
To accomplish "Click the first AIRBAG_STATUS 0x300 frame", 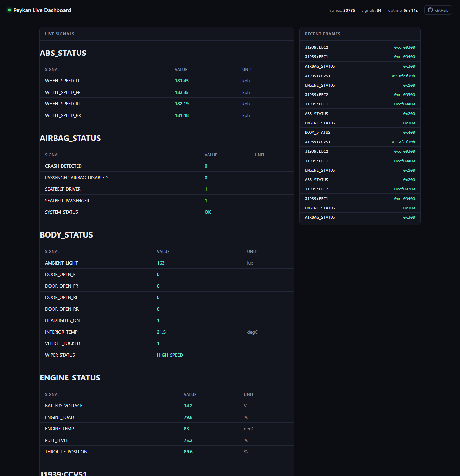I will click(360, 66).
